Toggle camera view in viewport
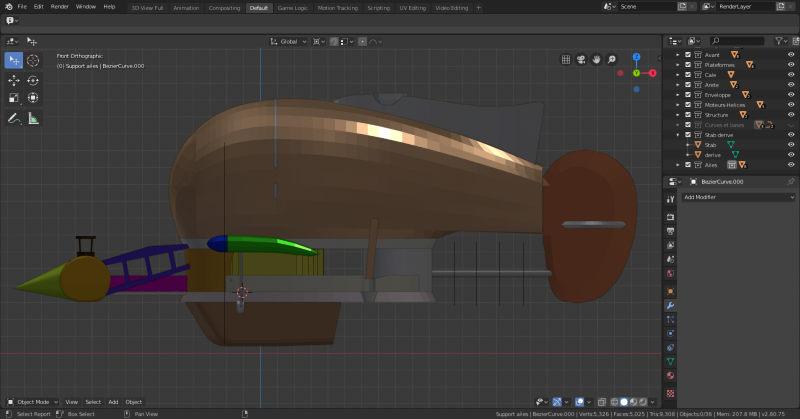The width and height of the screenshot is (800, 419). [x=581, y=59]
